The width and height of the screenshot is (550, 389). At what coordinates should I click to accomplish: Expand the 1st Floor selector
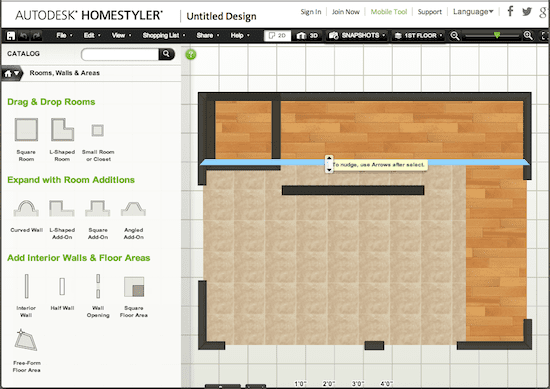(x=417, y=35)
